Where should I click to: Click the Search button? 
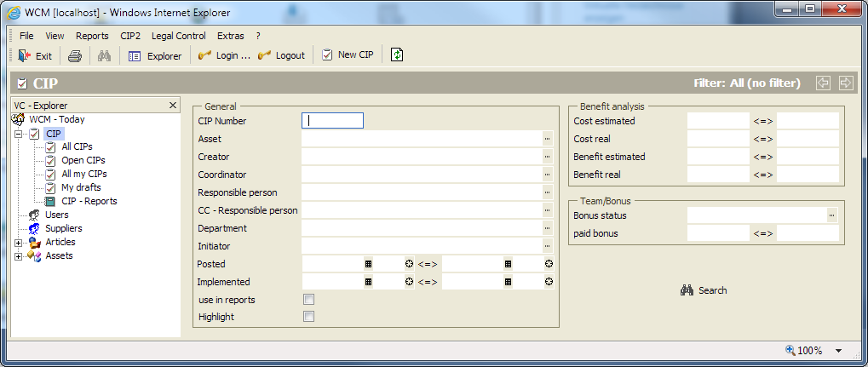point(704,290)
